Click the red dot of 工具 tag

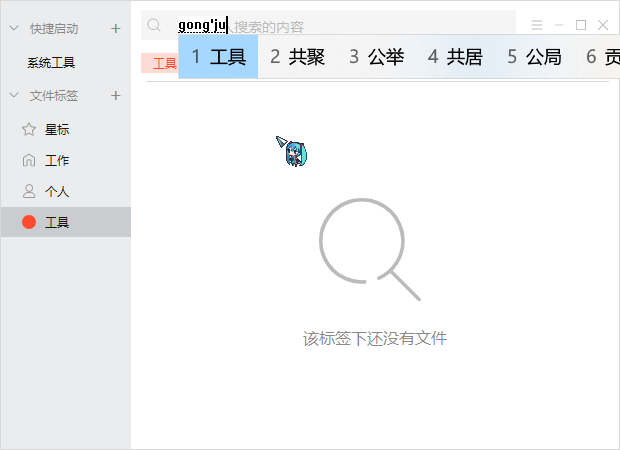tap(28, 222)
